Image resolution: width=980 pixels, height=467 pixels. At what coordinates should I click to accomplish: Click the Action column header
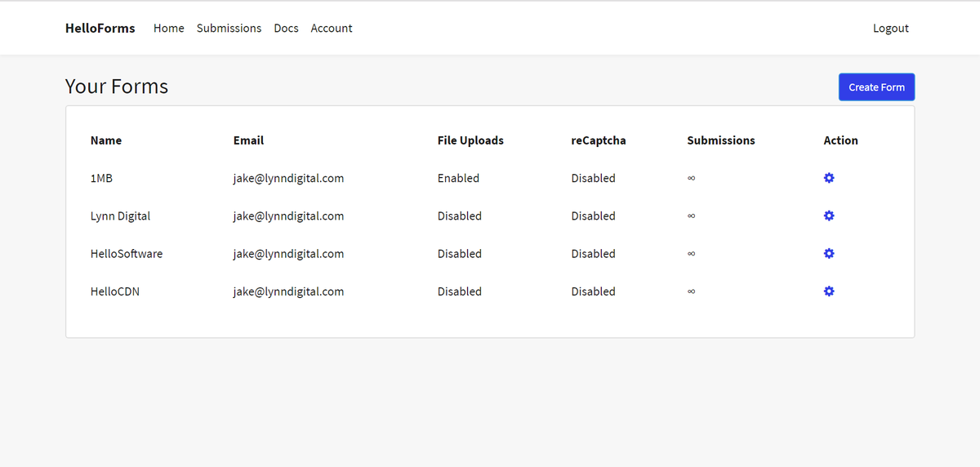point(841,140)
